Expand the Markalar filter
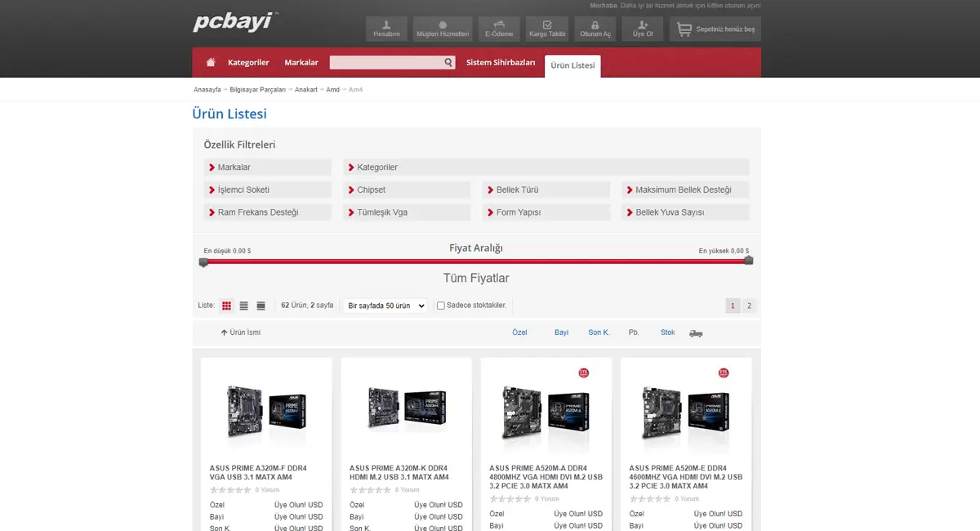The height and width of the screenshot is (531, 980). coord(268,167)
